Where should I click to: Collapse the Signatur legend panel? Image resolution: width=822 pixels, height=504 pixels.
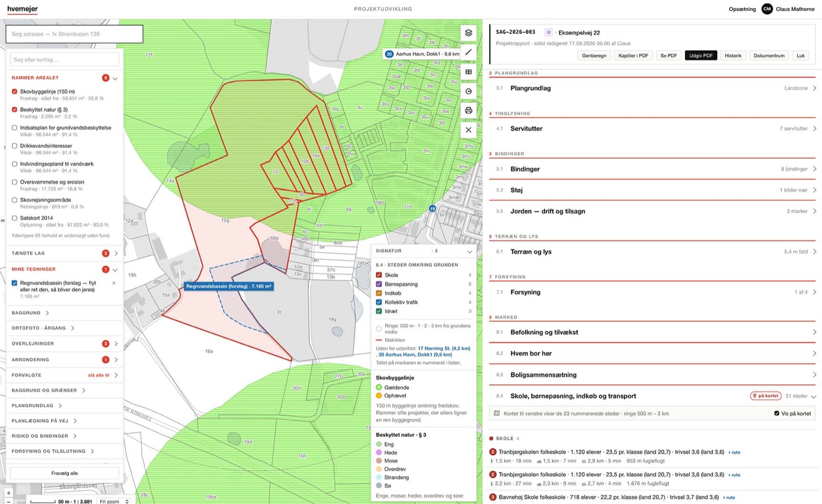(469, 252)
